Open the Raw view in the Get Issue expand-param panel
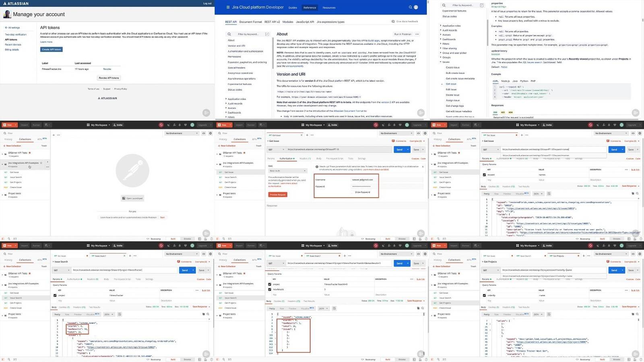This screenshot has height=362, width=644. point(496,194)
